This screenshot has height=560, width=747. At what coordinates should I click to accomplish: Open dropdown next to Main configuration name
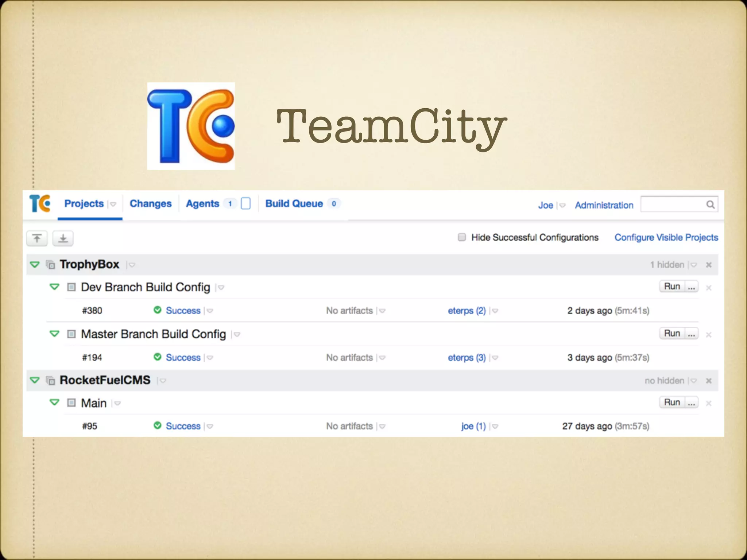click(117, 404)
